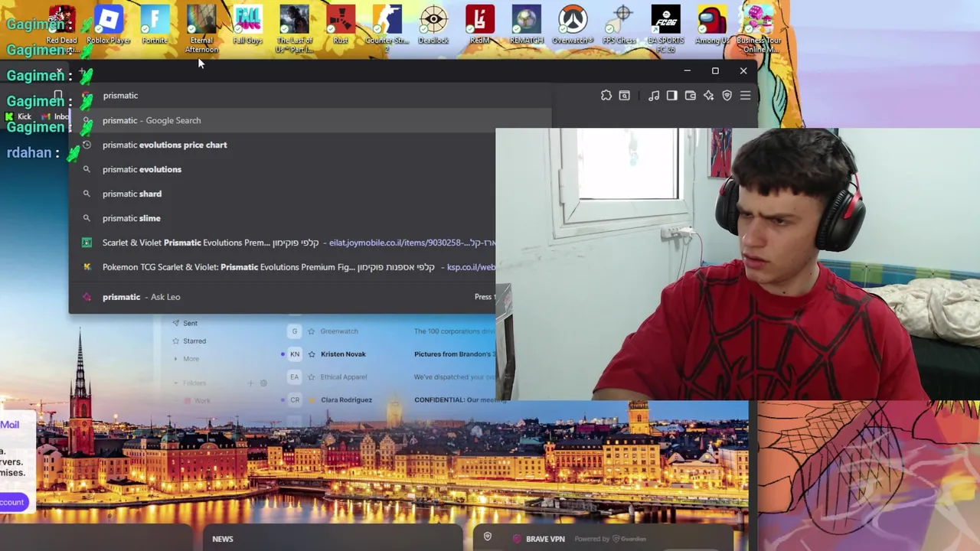Open the ksp.co.il Pokemon TCG Prismatic result
The width and height of the screenshot is (980, 551).
[x=283, y=267]
